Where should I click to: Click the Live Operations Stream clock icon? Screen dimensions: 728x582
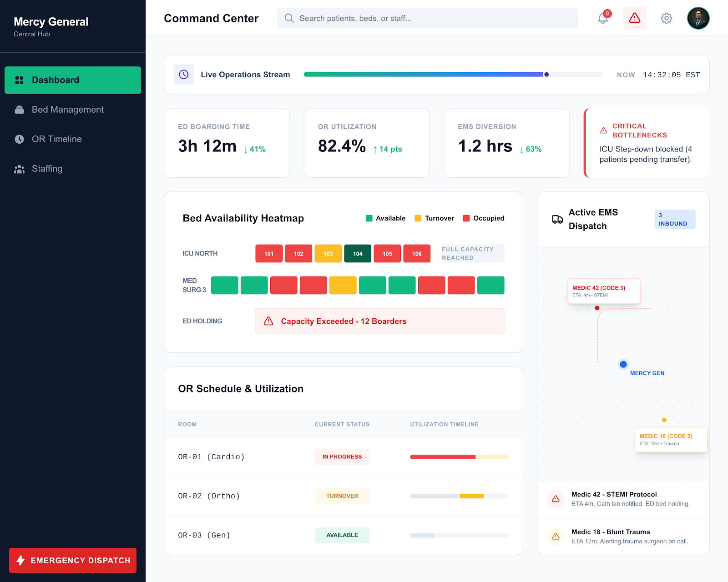point(184,75)
